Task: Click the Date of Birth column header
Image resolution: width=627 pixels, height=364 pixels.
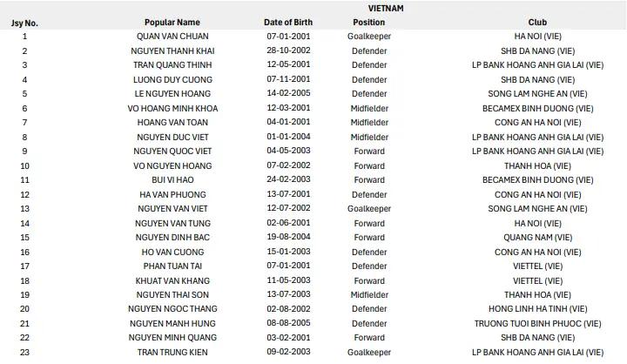Action: click(288, 23)
